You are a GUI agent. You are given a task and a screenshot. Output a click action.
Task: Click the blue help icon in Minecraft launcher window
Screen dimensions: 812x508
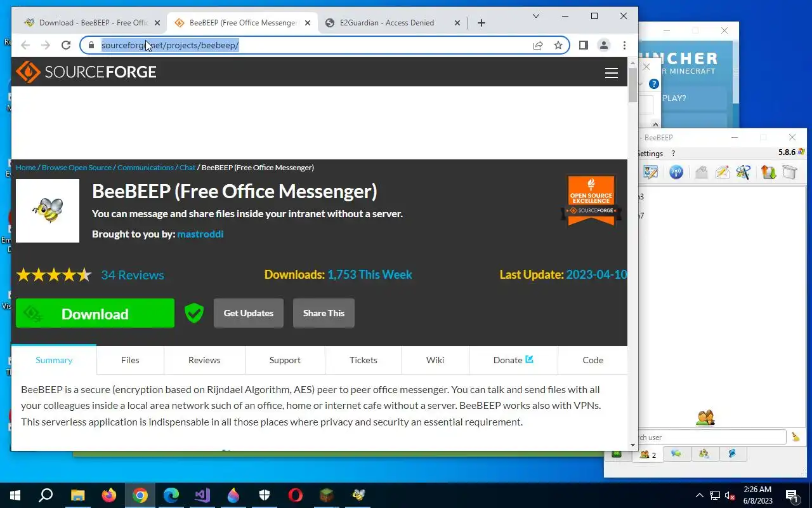[x=654, y=84]
